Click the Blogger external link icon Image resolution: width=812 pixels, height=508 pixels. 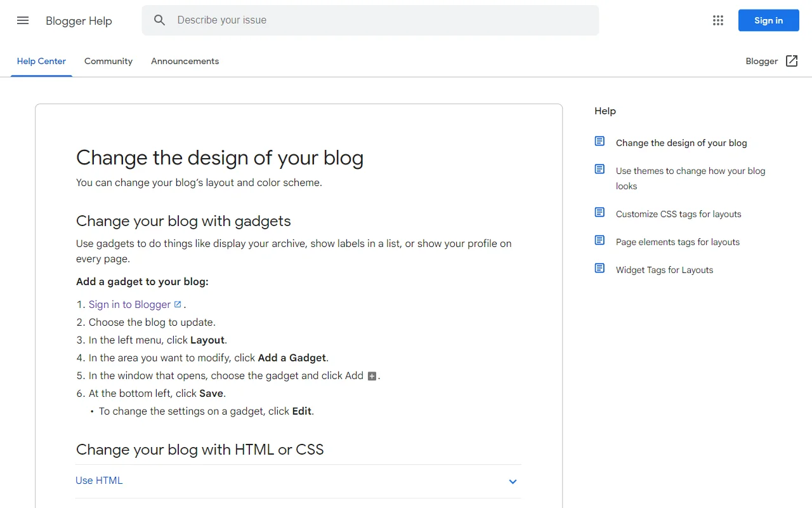point(792,61)
